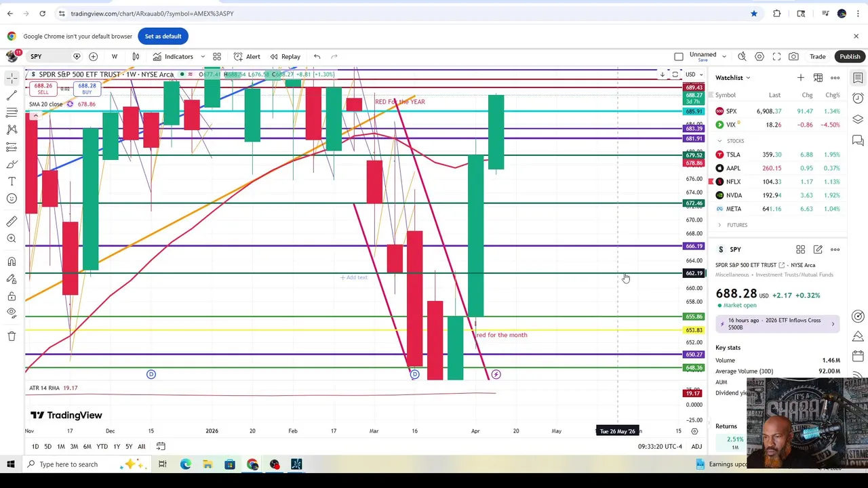Toggle magnet mode for drawings
The image size is (868, 488).
(x=12, y=262)
